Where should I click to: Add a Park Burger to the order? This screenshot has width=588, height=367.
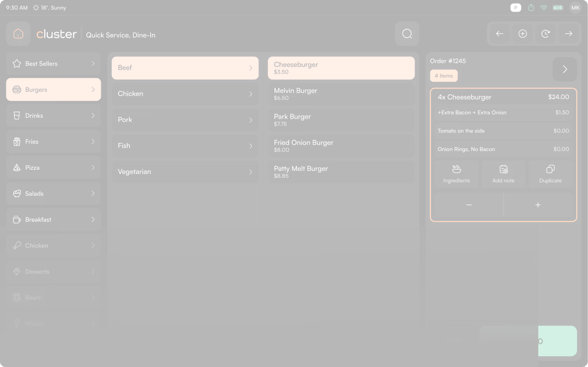coord(341,120)
